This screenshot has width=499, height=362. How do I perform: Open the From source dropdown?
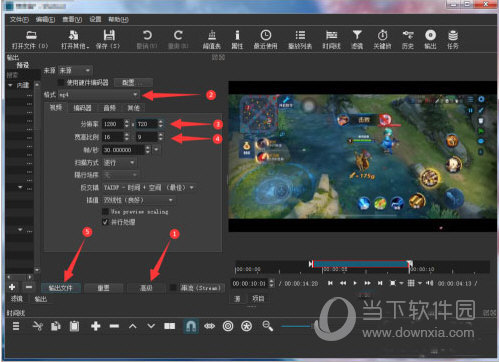(x=76, y=70)
